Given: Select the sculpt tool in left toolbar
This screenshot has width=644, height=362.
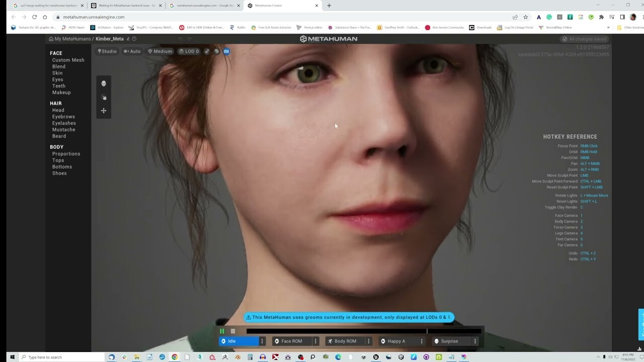Looking at the screenshot, I should pos(104,97).
